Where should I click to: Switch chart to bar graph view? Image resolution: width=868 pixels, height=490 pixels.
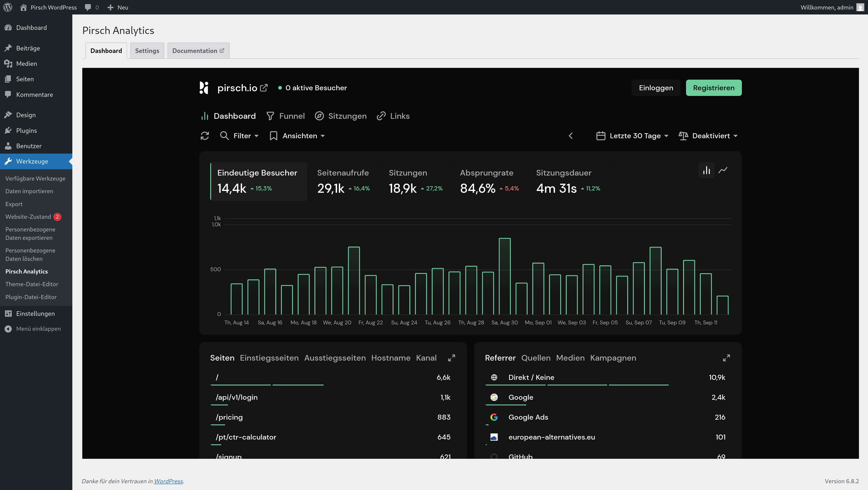(706, 170)
